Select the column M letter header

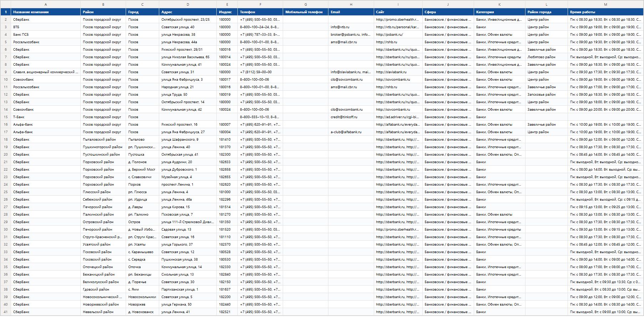pyautogui.click(x=605, y=4)
